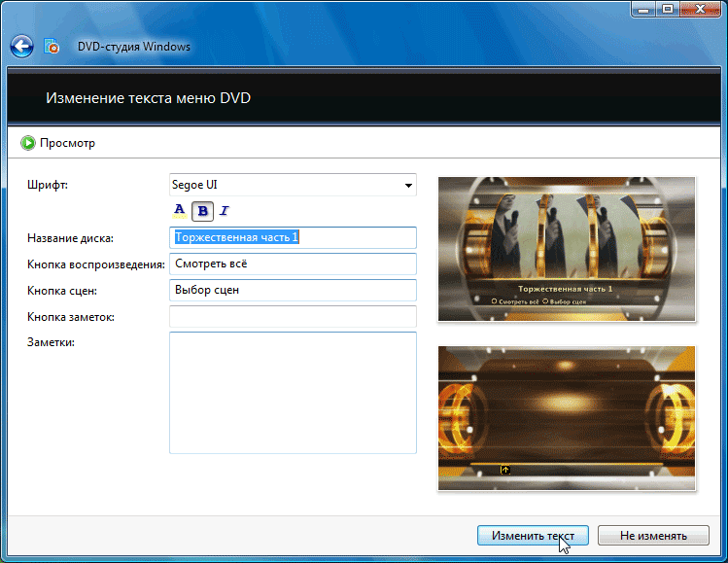Click the green Просмотр play icon
This screenshot has width=728, height=563.
(28, 143)
